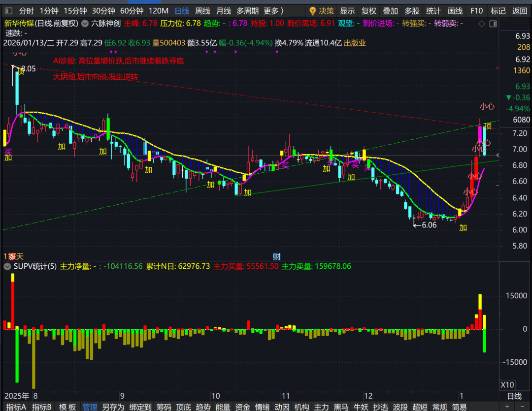
Task: Open the 统计 statistics menu
Action: click(433, 11)
